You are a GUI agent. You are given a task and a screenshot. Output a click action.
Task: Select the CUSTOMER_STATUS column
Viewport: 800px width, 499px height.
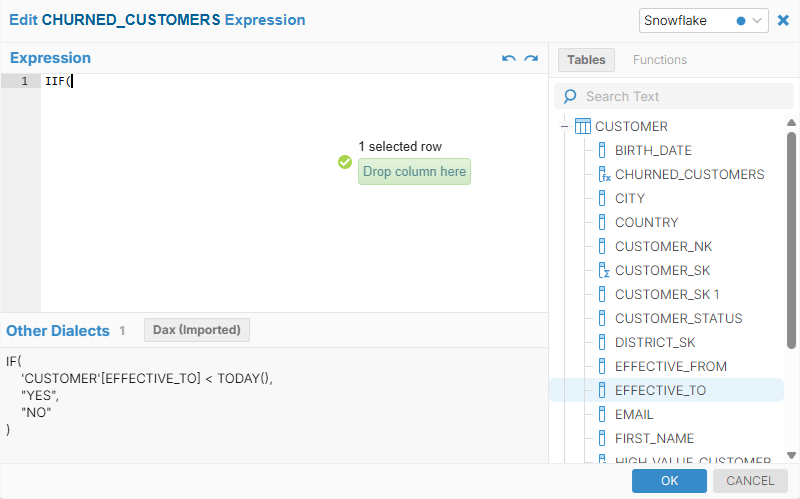pyautogui.click(x=678, y=318)
